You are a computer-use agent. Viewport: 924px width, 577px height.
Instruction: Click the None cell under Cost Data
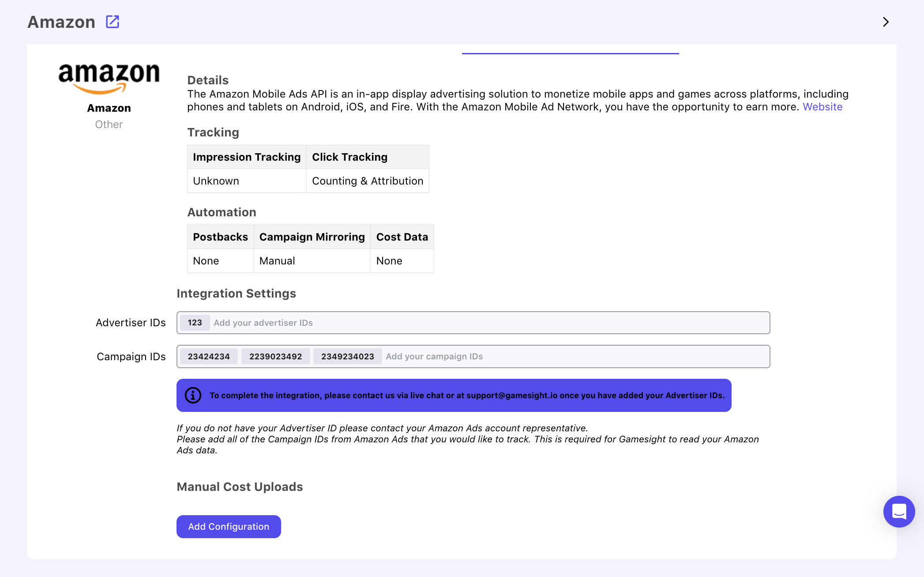[402, 261]
